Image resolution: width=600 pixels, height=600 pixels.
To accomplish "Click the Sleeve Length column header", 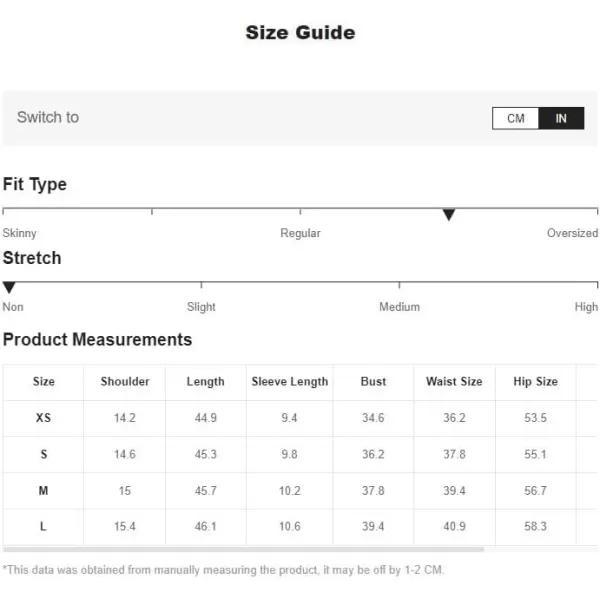I will [290, 382].
